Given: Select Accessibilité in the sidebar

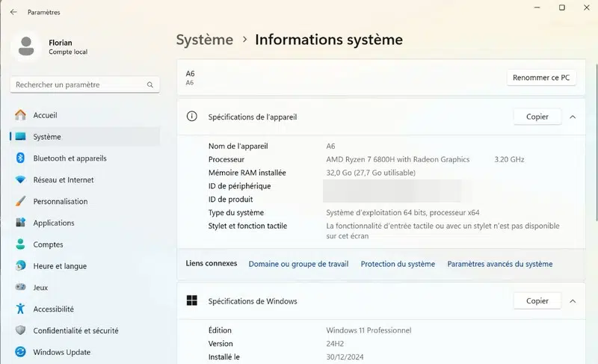Looking at the screenshot, I should (x=53, y=309).
